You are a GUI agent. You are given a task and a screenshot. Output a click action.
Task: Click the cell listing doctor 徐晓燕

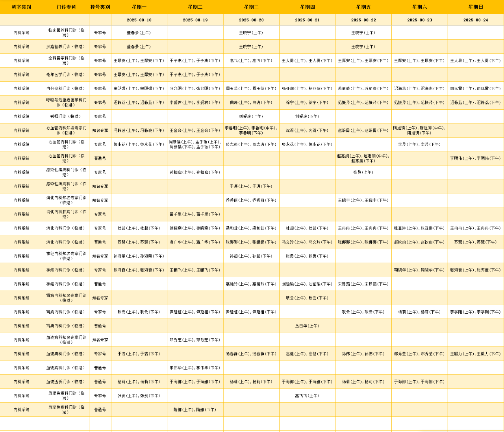[195, 228]
